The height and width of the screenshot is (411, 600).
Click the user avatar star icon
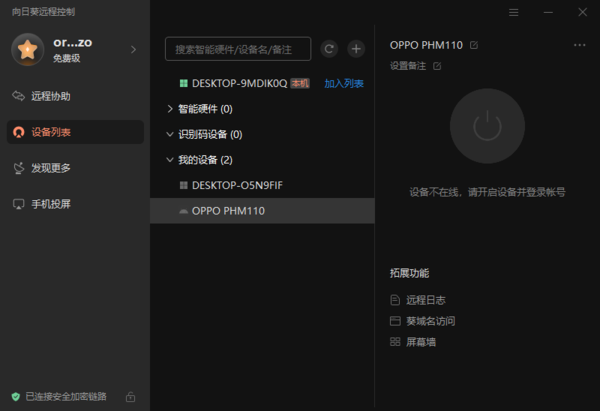click(25, 49)
